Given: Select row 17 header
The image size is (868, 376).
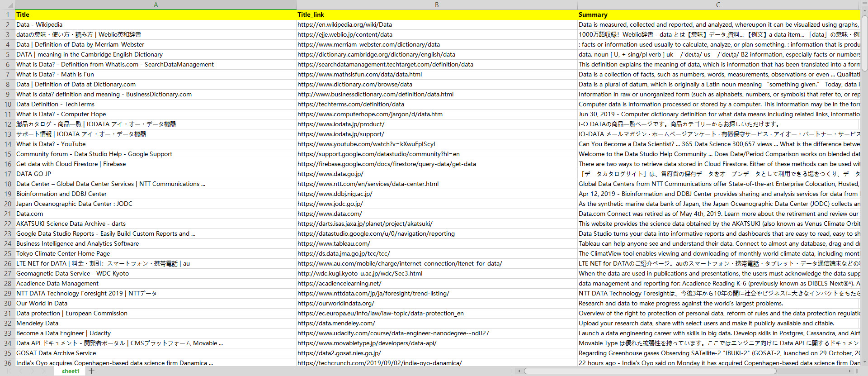Looking at the screenshot, I should pos(8,174).
